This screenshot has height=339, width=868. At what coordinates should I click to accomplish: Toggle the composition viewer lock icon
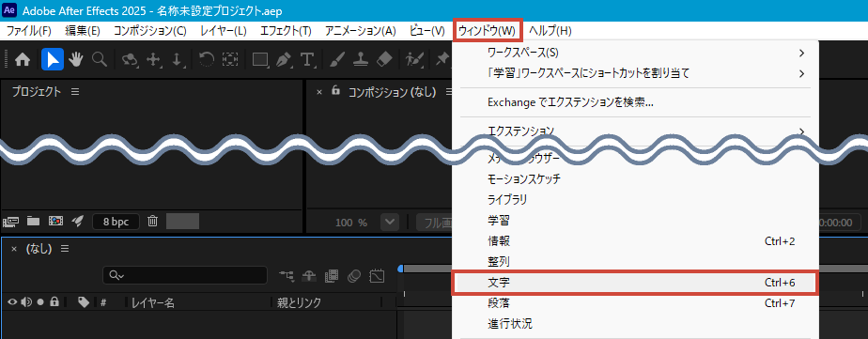[335, 90]
